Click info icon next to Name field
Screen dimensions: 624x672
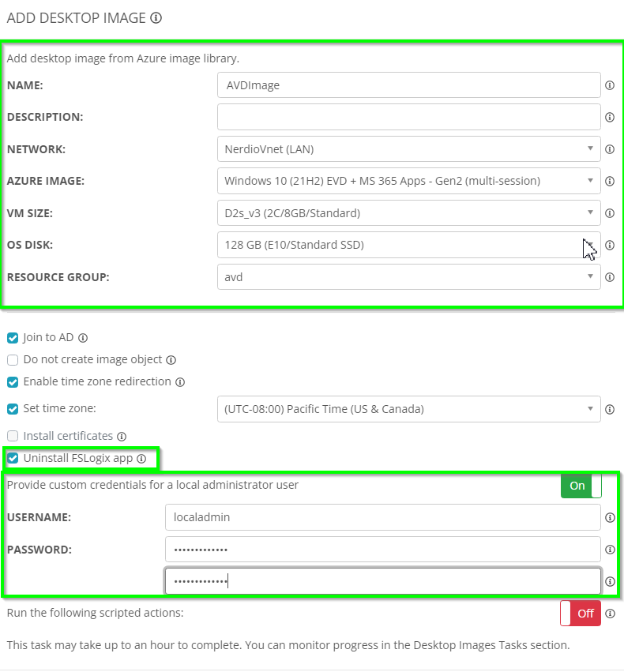(610, 85)
